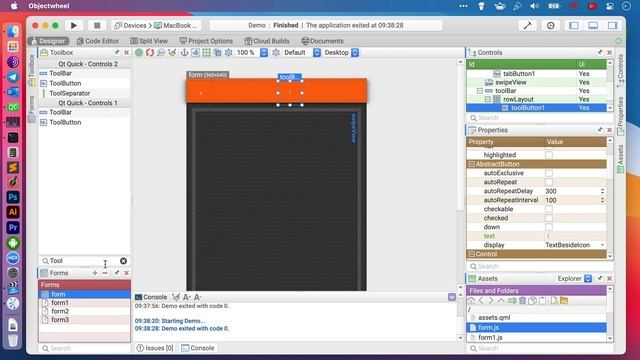This screenshot has width=640, height=360.
Task: Collapse the rowLayout tree node
Action: 488,99
